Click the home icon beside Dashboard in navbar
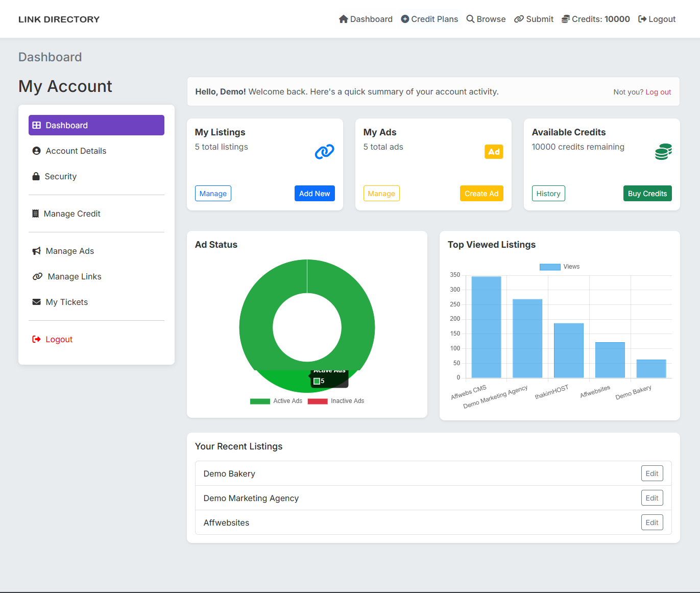The height and width of the screenshot is (593, 700). coord(343,19)
